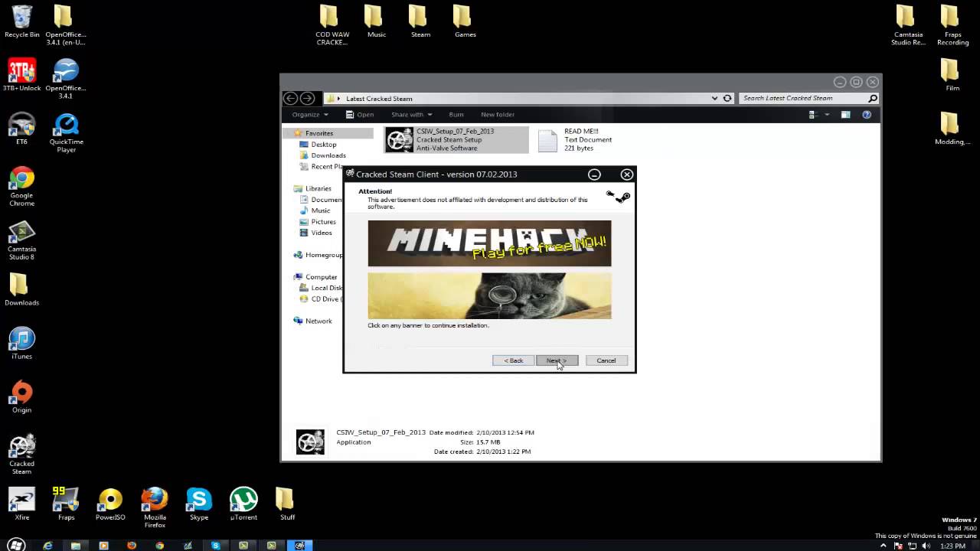Screen dimensions: 980x551
Task: Click the Minehack advertisement banner
Action: pyautogui.click(x=489, y=243)
